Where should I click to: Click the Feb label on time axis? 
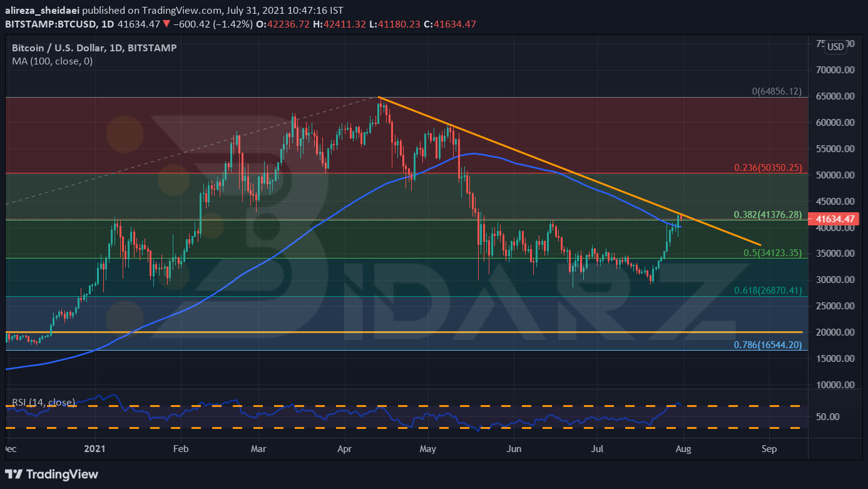[181, 449]
